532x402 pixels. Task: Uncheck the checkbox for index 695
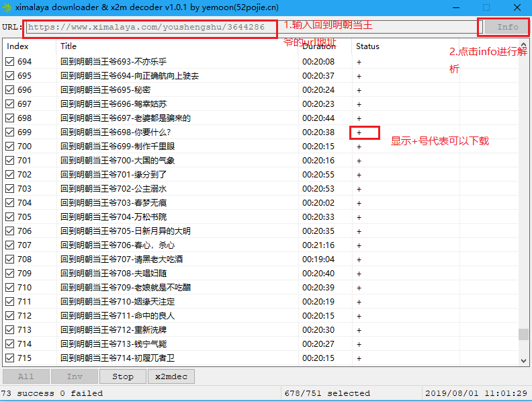[10, 76]
